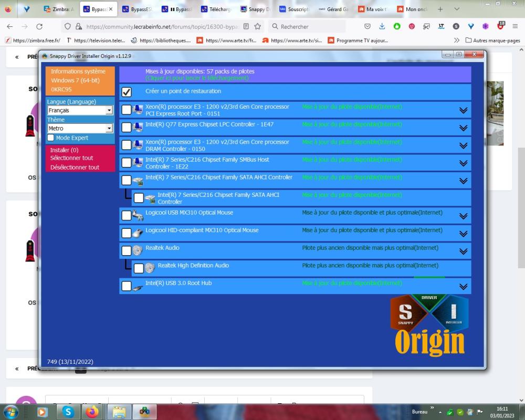Open Skype from the taskbar
The width and height of the screenshot is (525, 420).
pyautogui.click(x=68, y=412)
